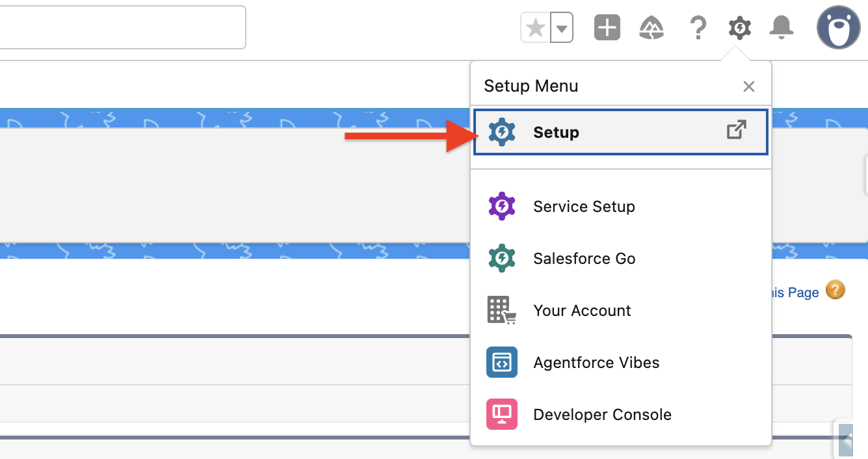Launch Agentforce Vibes
Image resolution: width=868 pixels, height=459 pixels.
point(596,363)
